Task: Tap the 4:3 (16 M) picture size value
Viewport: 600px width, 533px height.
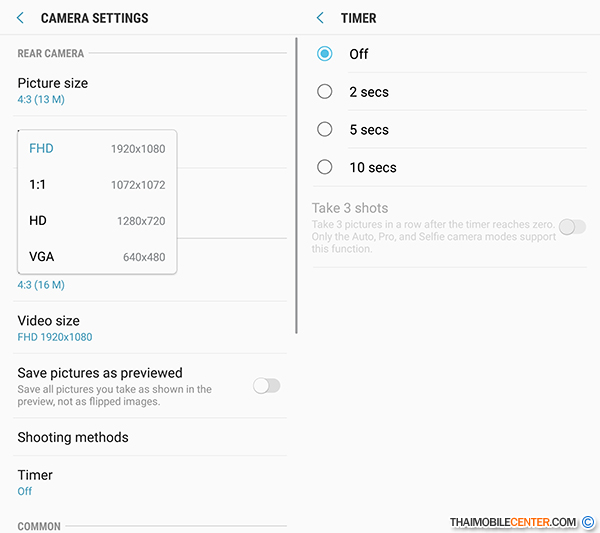Action: [x=41, y=285]
